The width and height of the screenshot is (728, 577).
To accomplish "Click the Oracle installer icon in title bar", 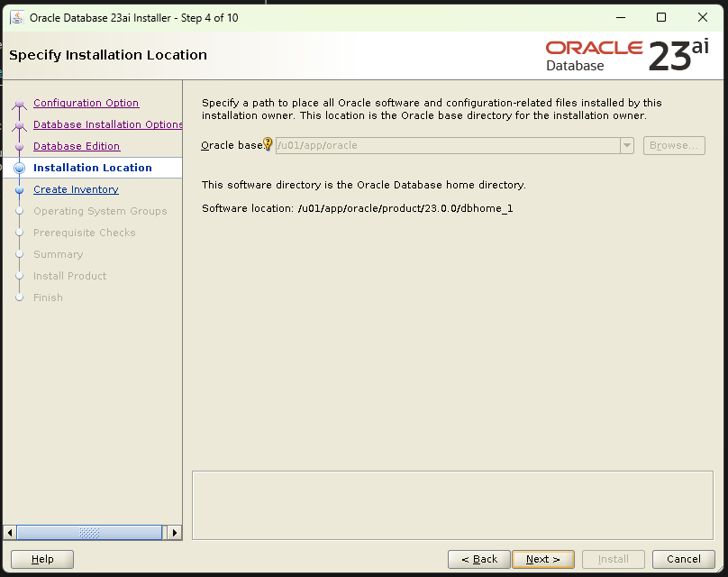I will coord(15,17).
